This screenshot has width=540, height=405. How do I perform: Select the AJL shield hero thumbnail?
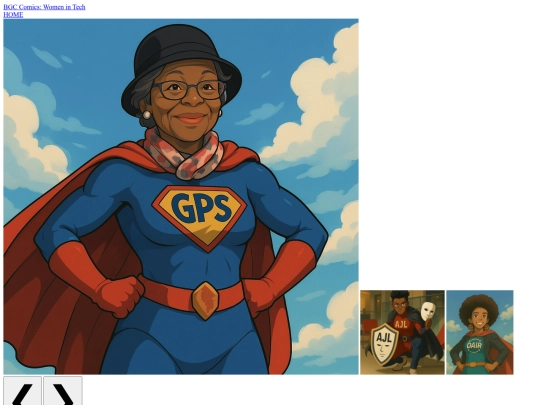pyautogui.click(x=402, y=332)
